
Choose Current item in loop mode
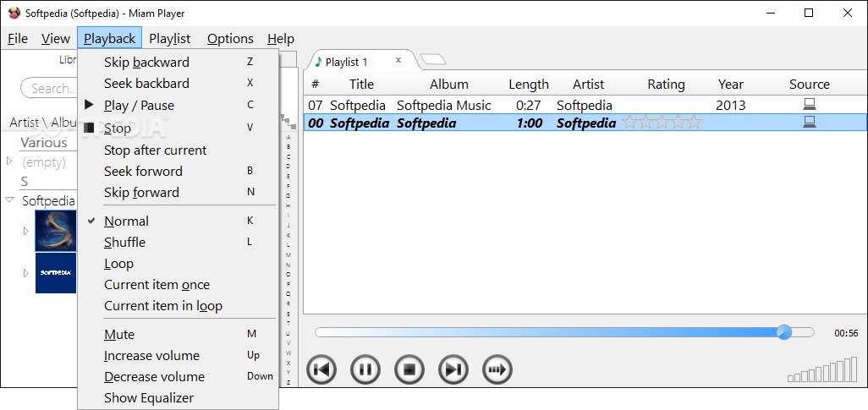(x=177, y=305)
